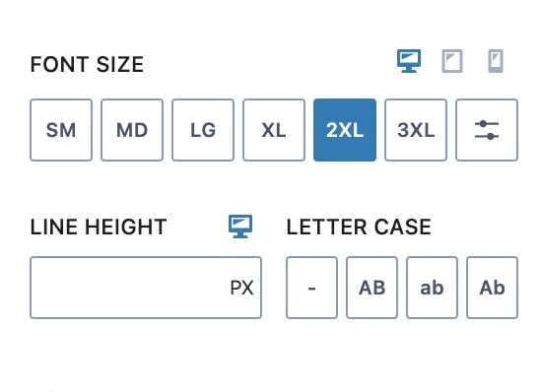The image size is (540, 392).
Task: Switch Font Size to mobile phone icon
Action: click(496, 61)
